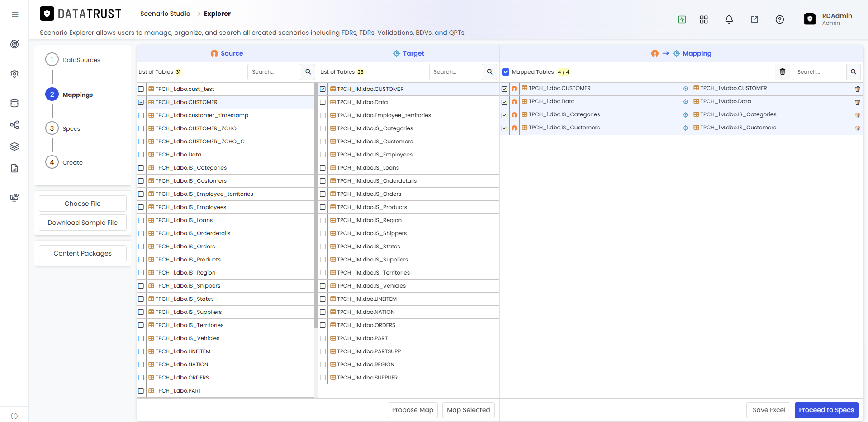868x422 pixels.
Task: Select source row TPCH_1.dbo.IS_Vehicles
Action: (225, 338)
